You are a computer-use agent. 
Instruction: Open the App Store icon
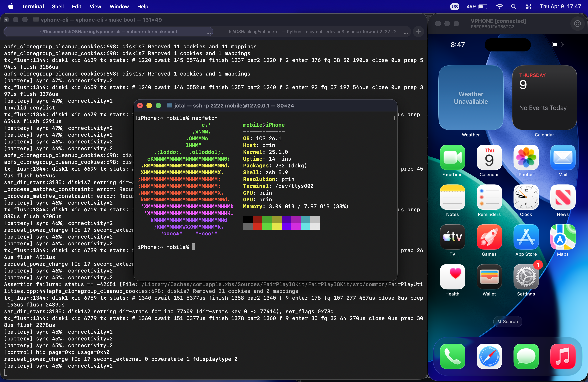(x=526, y=237)
